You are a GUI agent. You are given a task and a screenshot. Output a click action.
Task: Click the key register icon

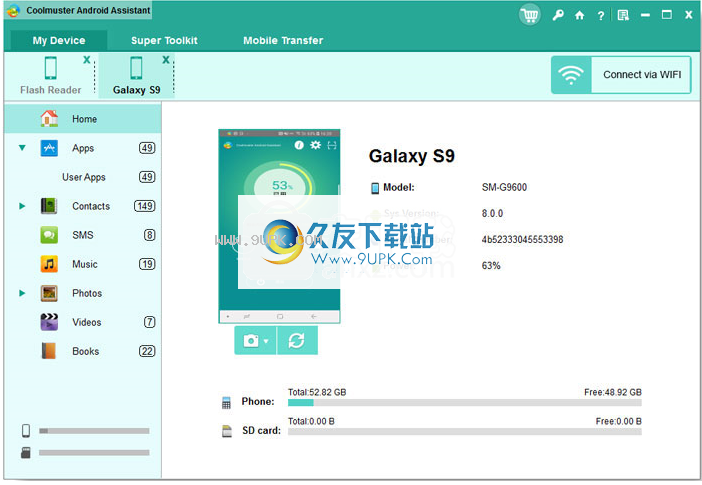(558, 15)
